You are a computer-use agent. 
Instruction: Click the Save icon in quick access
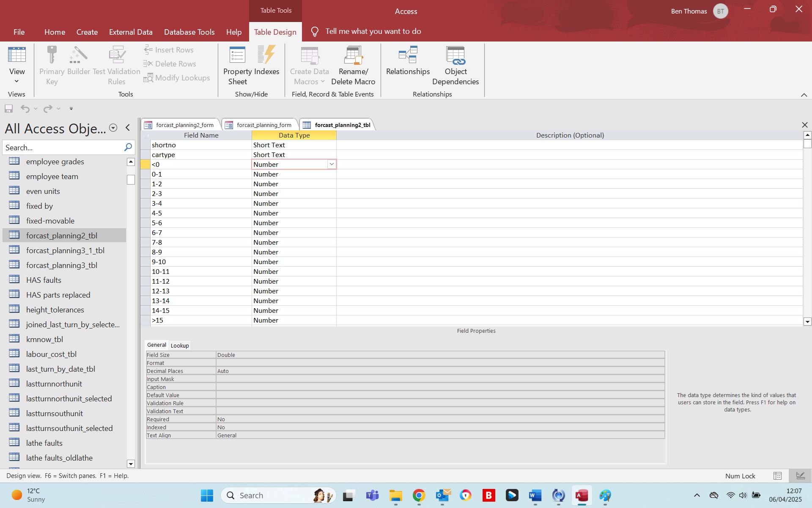click(8, 109)
